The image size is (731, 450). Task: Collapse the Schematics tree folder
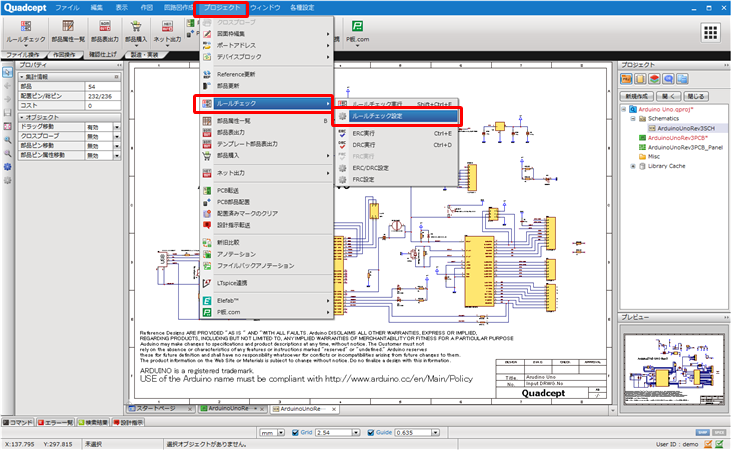(x=633, y=118)
